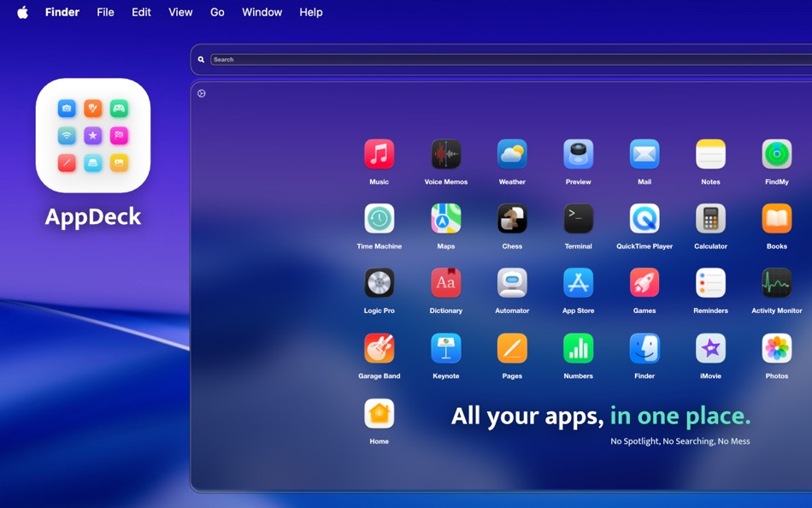Launch Logic Pro
812x508 pixels.
click(379, 282)
